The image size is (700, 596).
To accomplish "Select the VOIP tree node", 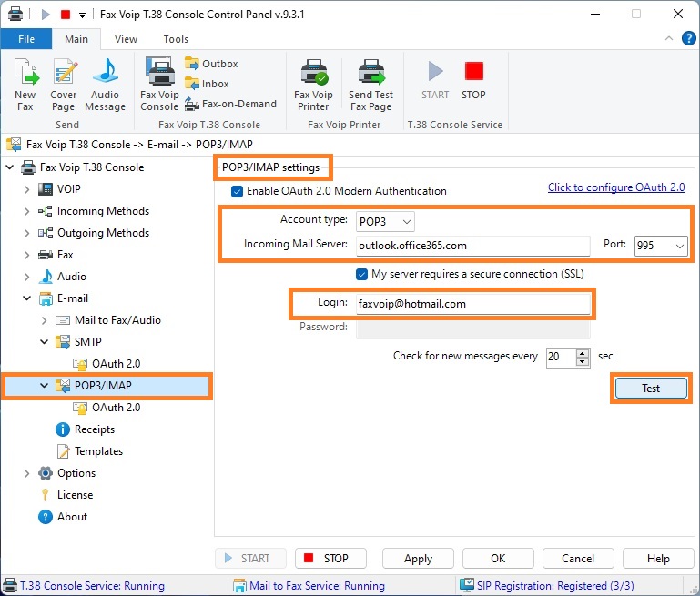I will click(x=59, y=189).
